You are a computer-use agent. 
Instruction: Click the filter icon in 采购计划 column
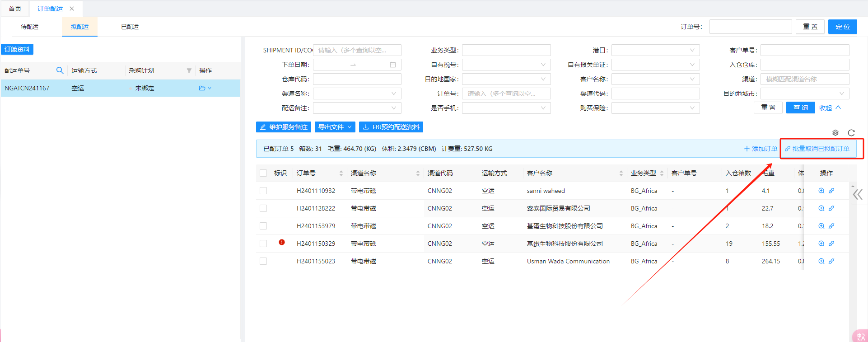click(x=189, y=70)
